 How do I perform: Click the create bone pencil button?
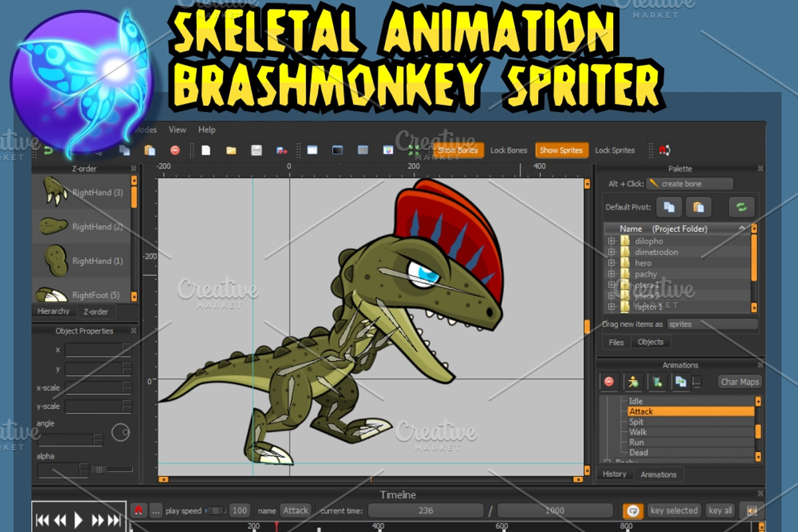point(690,184)
